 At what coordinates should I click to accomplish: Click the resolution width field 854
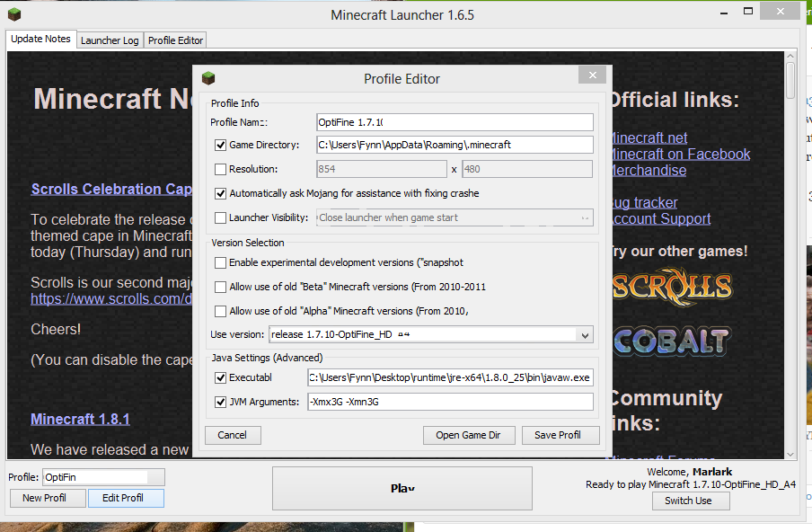tap(382, 169)
